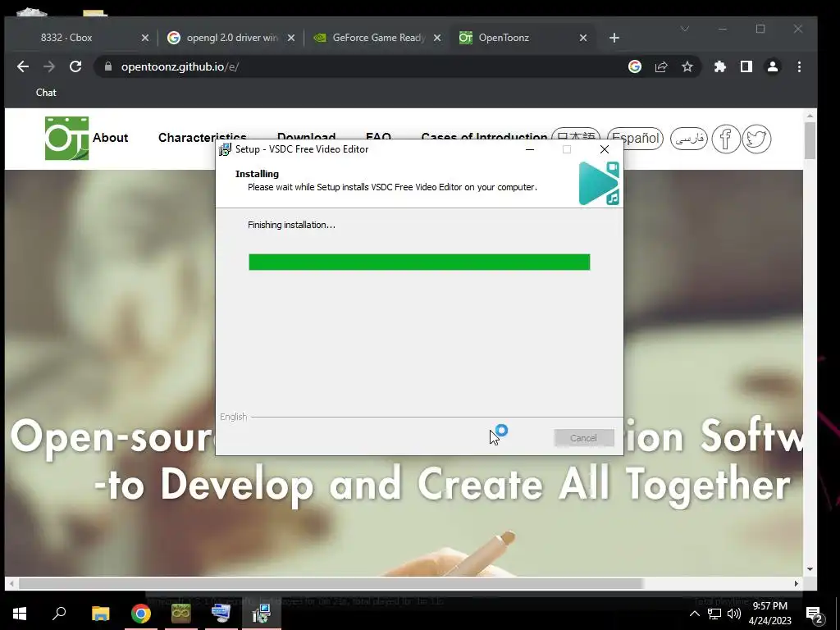840x630 pixels.
Task: Open the Chrome extensions puzzle icon
Action: click(x=720, y=66)
